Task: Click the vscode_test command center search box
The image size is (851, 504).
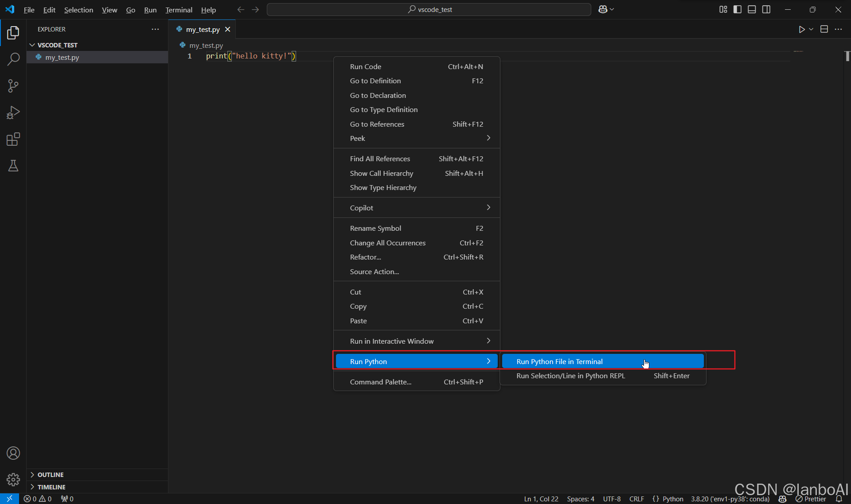Action: tap(429, 9)
